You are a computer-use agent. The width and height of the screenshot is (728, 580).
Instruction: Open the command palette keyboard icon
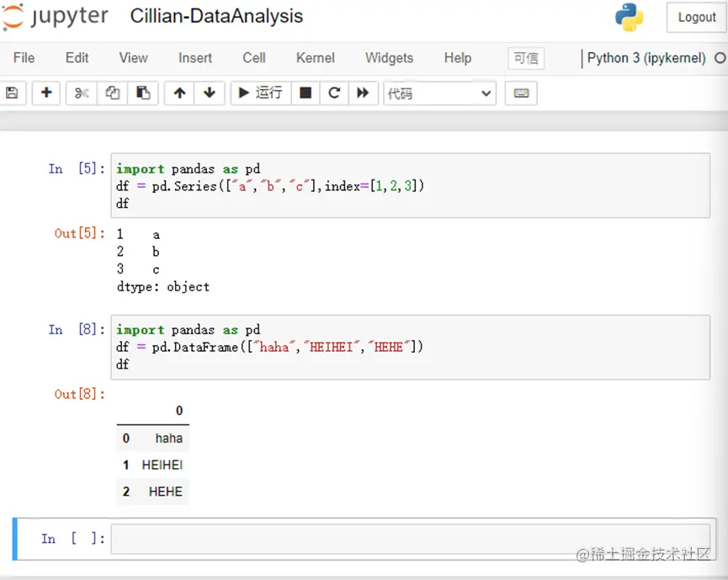click(521, 93)
